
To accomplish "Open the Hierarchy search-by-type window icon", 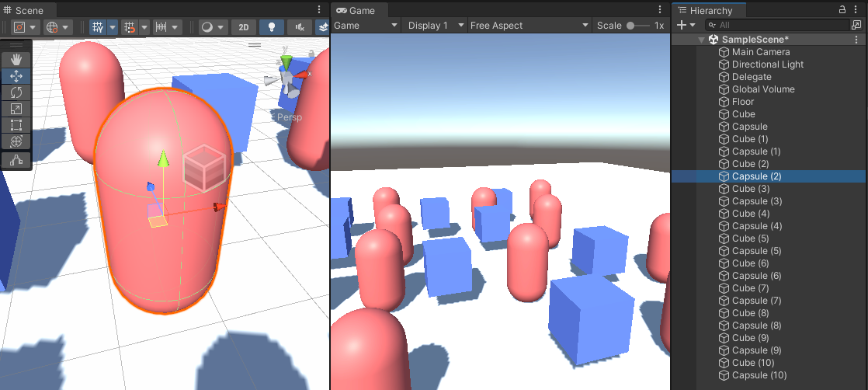I will pyautogui.click(x=856, y=25).
